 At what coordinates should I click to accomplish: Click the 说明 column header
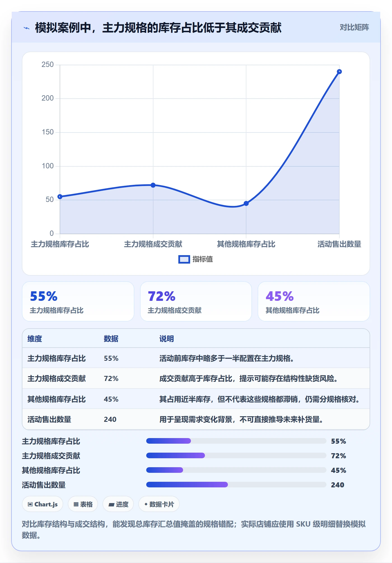167,339
